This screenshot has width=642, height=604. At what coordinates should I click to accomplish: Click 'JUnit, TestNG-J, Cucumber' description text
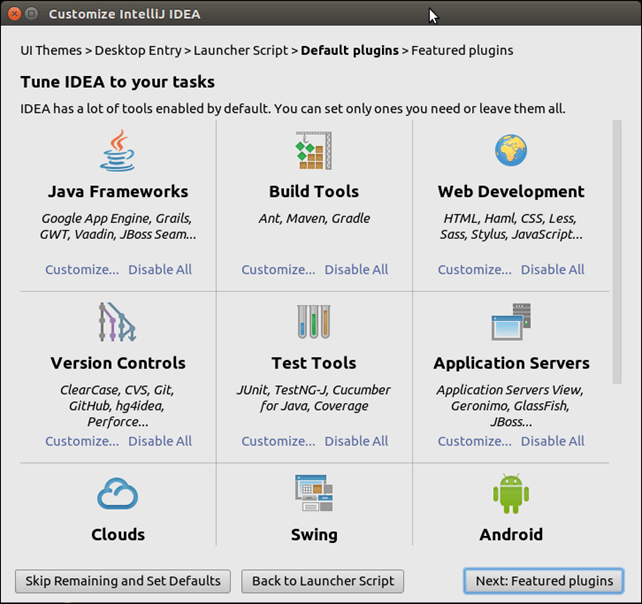point(314,398)
